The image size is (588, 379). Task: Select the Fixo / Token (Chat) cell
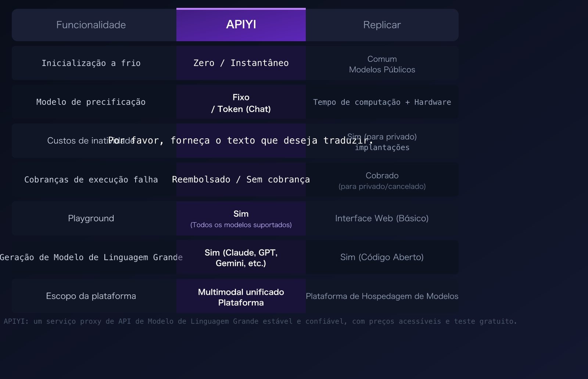pos(241,103)
